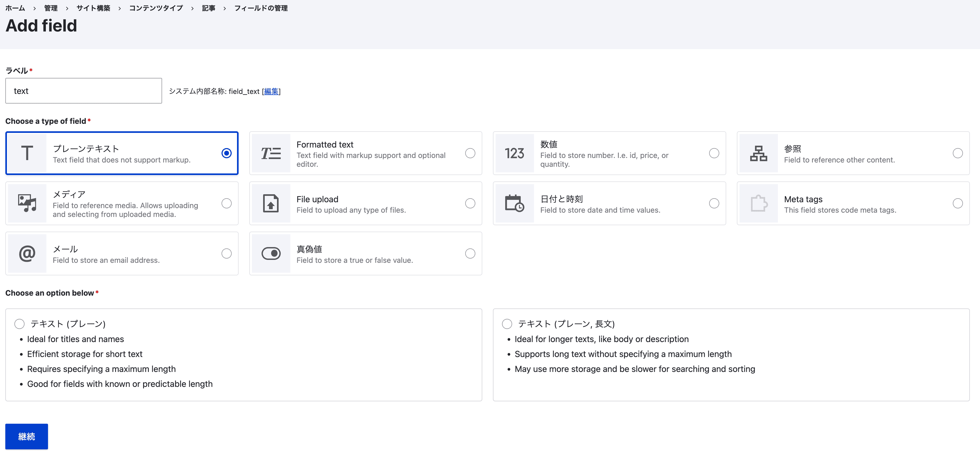
Task: Click the date and time calendar icon
Action: pos(515,203)
